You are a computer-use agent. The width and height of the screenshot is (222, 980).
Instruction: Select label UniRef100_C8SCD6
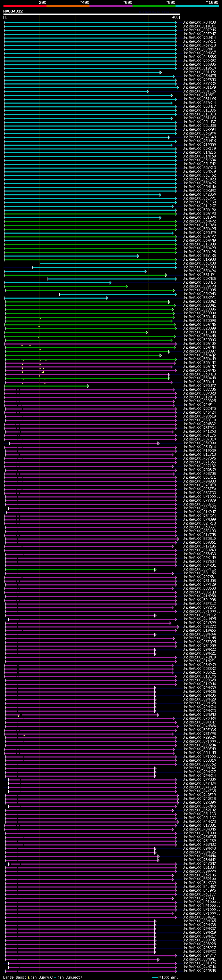point(199,390)
